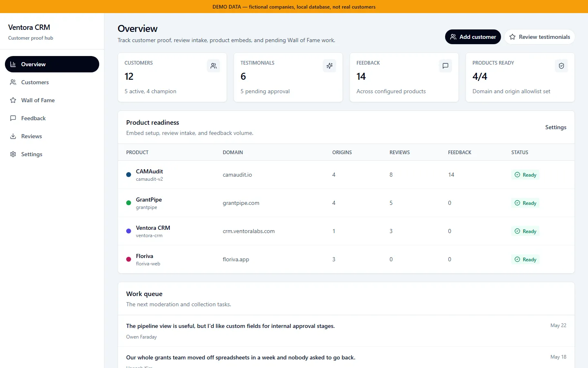Click the Ventora CRM logo title
This screenshot has width=588, height=368.
click(29, 27)
